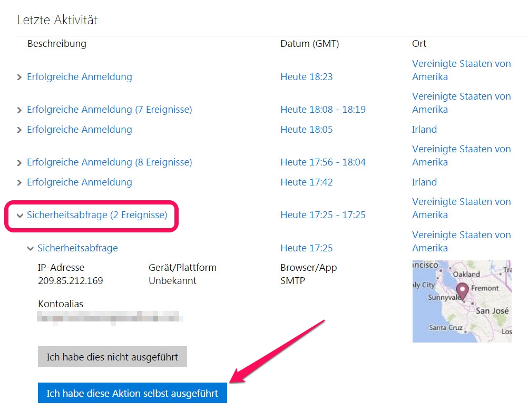
Task: Open Erfolgreiche Anmeldung (8 Ereignisse) link
Action: click(109, 162)
